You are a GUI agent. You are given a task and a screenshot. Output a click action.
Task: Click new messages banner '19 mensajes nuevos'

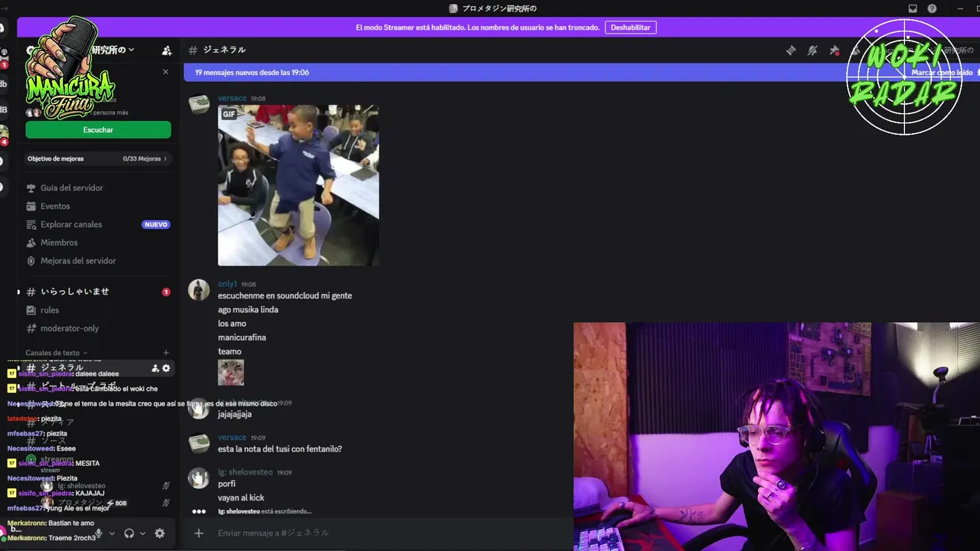[252, 73]
